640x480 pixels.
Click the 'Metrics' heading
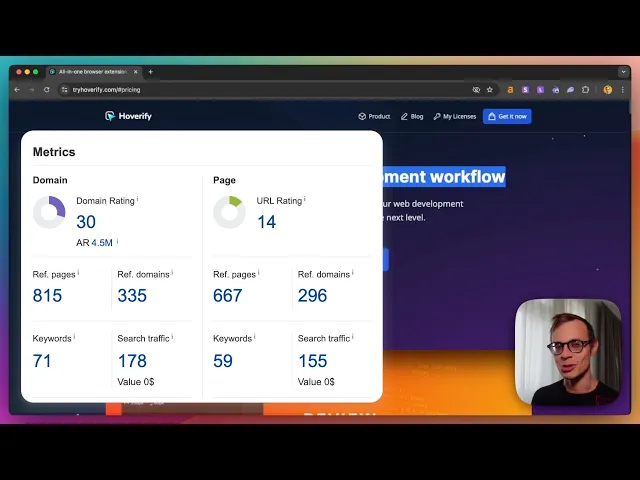[x=54, y=152]
